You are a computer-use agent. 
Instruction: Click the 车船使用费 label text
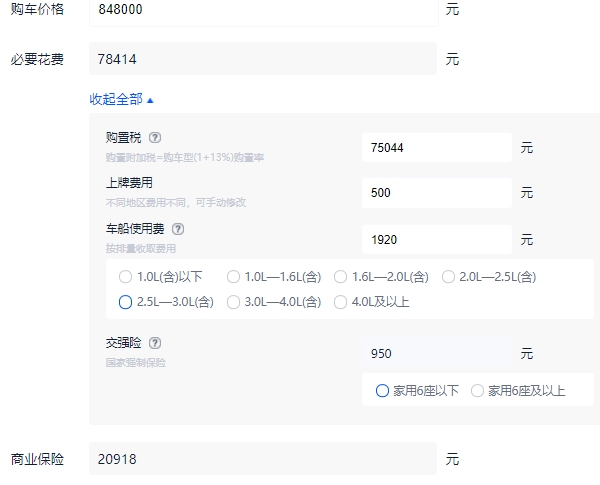pos(135,229)
